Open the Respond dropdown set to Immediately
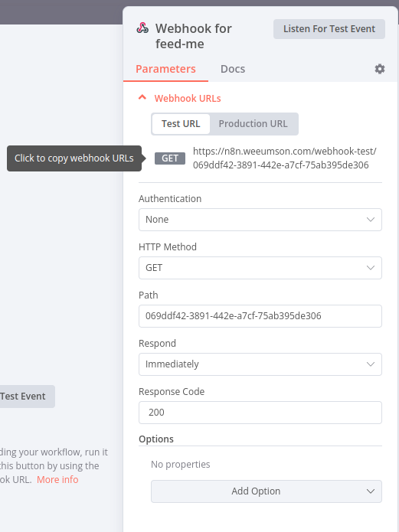This screenshot has height=532, width=399. click(260, 364)
